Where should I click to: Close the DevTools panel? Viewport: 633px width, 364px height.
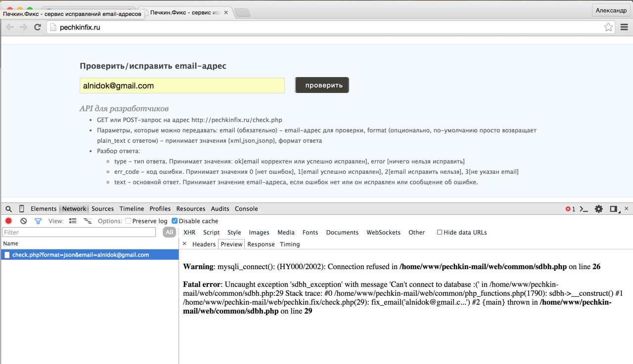click(627, 208)
